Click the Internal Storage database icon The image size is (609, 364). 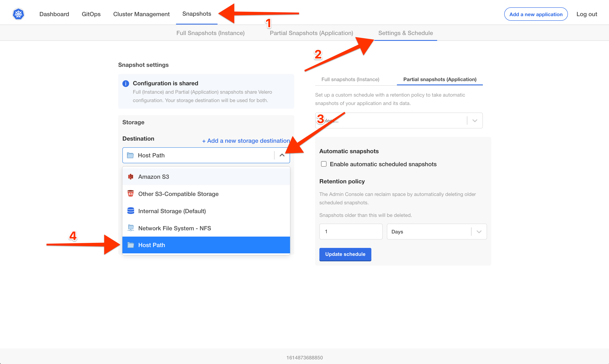tap(131, 211)
